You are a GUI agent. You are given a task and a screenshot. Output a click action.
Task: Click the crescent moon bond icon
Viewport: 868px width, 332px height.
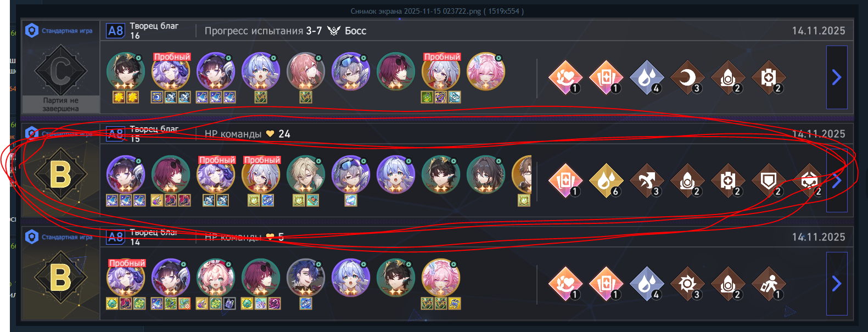click(687, 77)
